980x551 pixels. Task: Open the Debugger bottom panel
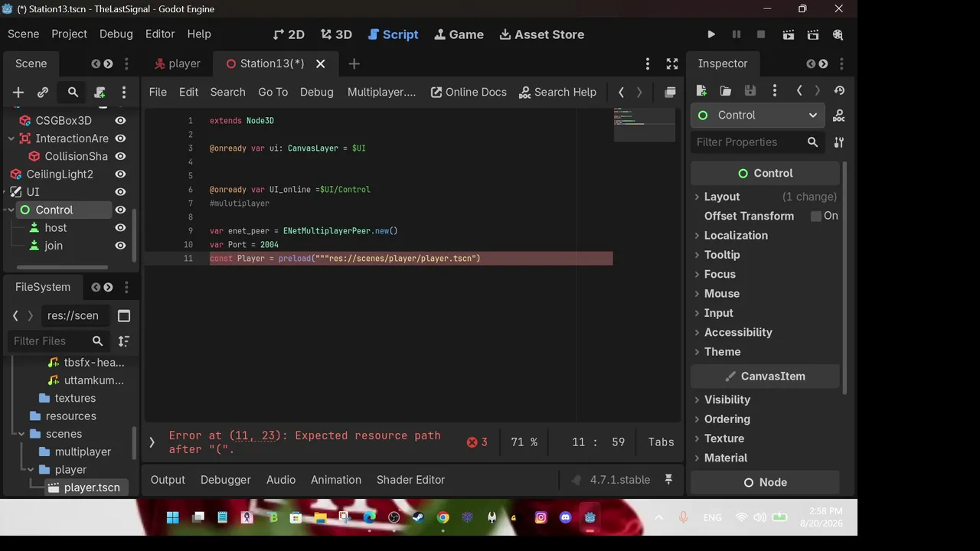[x=226, y=480]
